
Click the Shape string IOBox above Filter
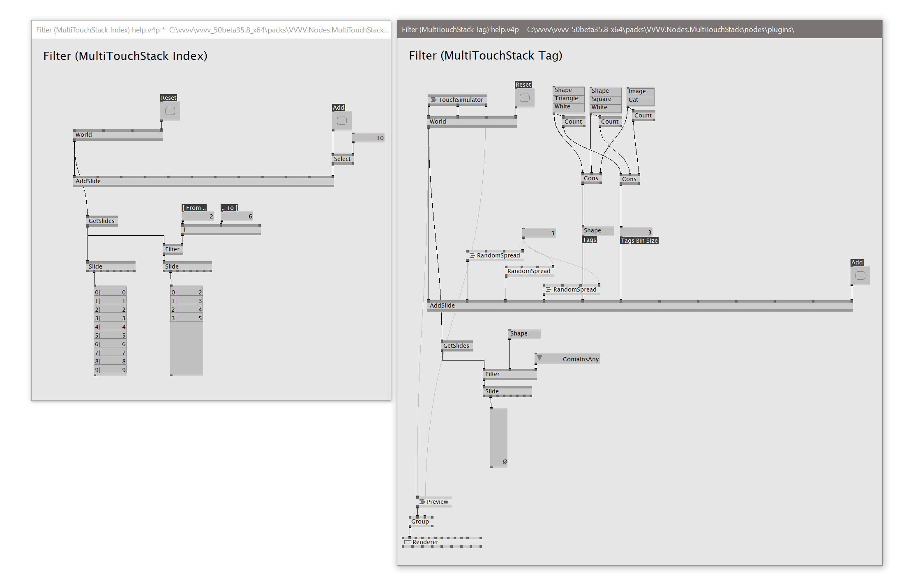525,333
